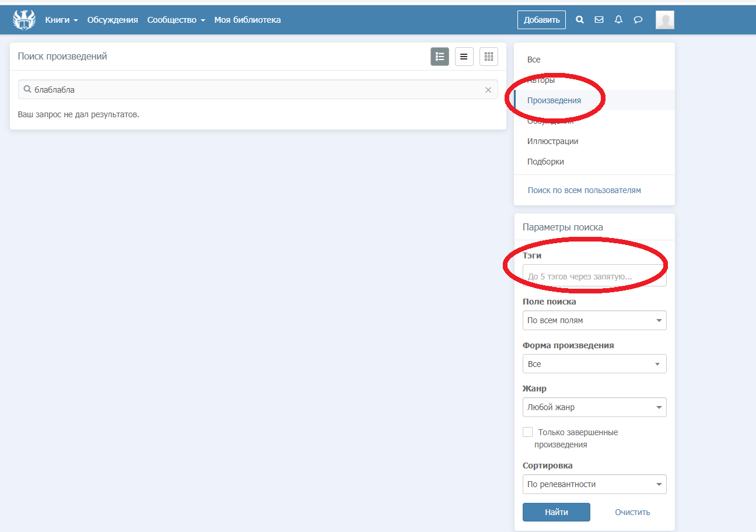
Task: Clear search query with X icon
Action: pos(488,90)
